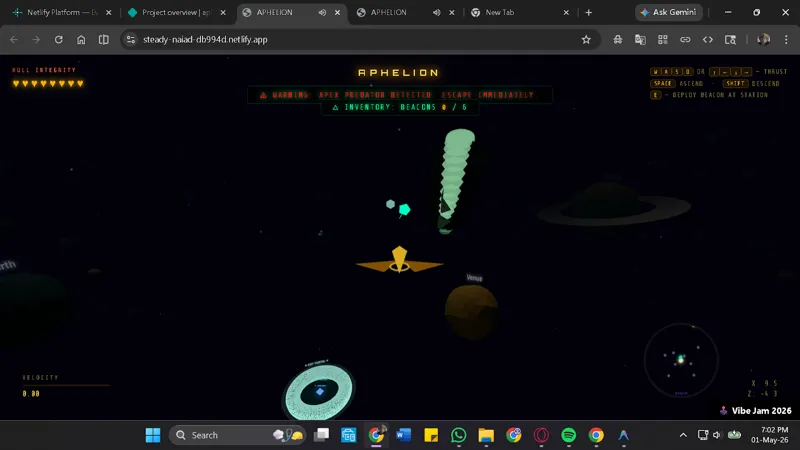Open Spotify from the taskbar
This screenshot has height=450, width=800.
(x=569, y=435)
